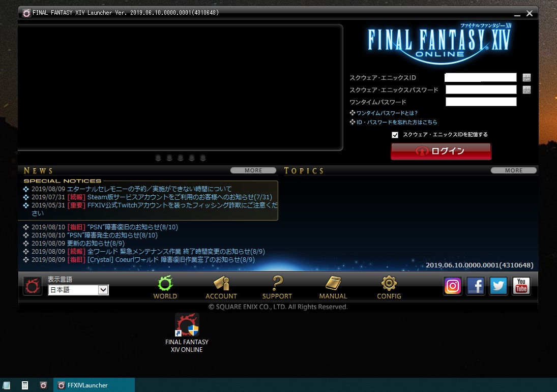Close the launcher window
The image size is (557, 392).
coord(530,14)
